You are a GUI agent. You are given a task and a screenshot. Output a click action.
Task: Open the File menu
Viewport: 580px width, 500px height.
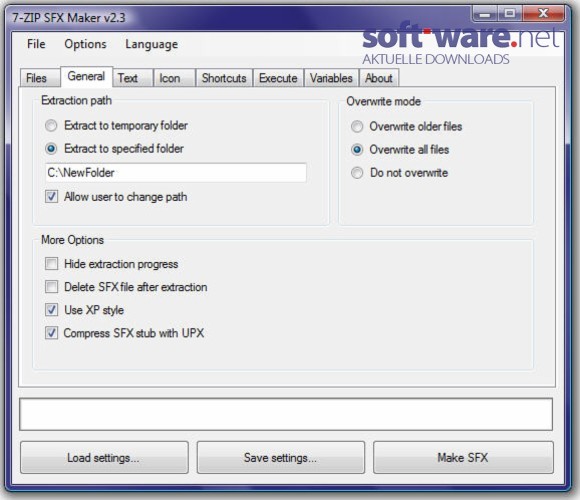pyautogui.click(x=36, y=44)
